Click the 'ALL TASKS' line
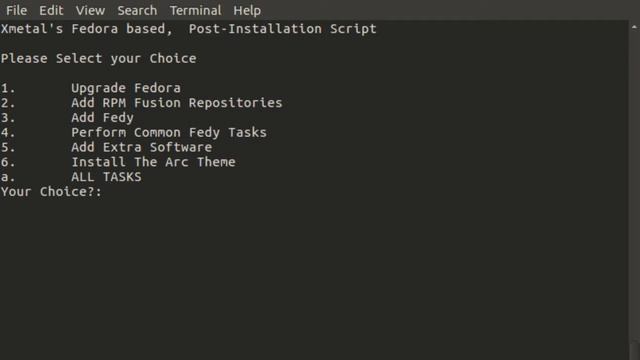Screen dimensions: 640x360 pyautogui.click(x=71, y=177)
